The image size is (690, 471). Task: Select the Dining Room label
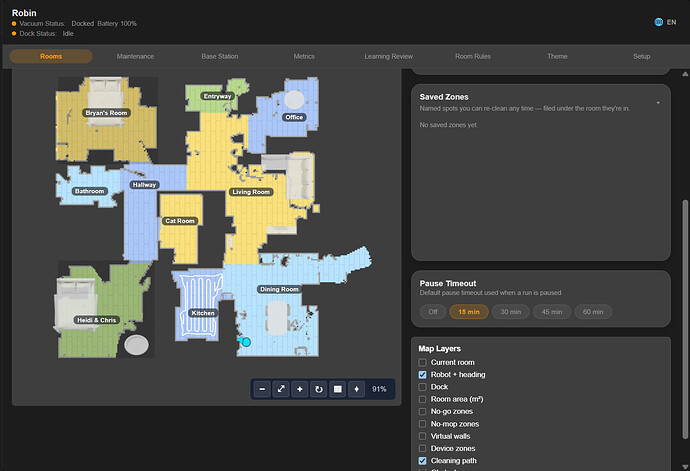[279, 289]
